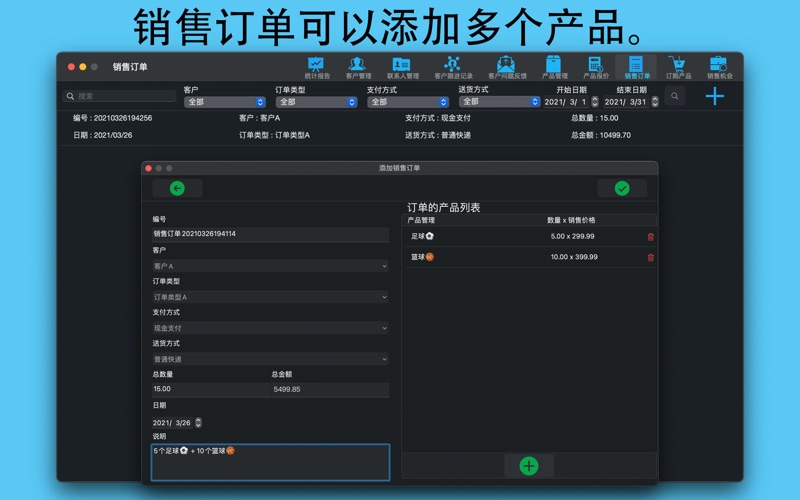
Task: Click the blue plus to add order
Action: click(x=714, y=96)
